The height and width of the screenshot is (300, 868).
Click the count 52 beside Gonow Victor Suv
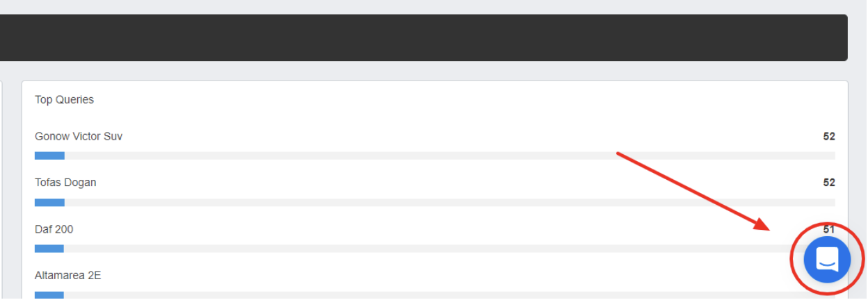point(829,137)
